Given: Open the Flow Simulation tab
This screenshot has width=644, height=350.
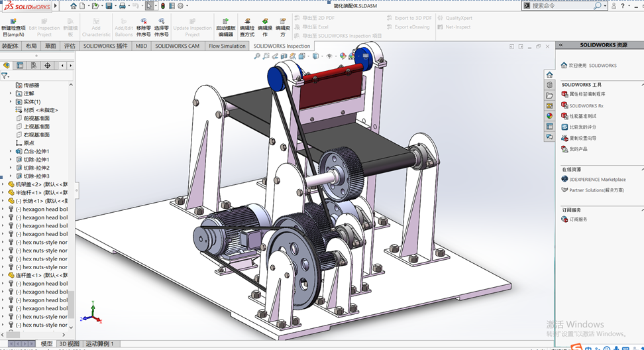Looking at the screenshot, I should (x=227, y=46).
